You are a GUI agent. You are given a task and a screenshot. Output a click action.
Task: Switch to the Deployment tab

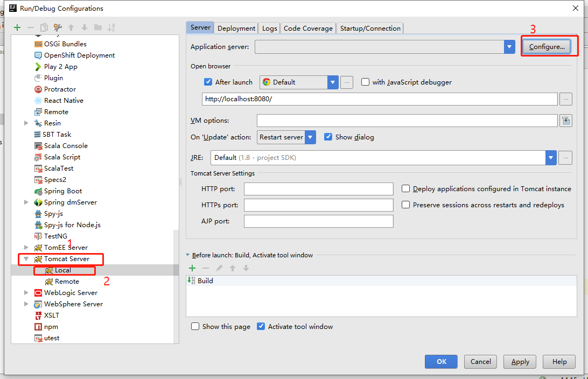click(236, 29)
